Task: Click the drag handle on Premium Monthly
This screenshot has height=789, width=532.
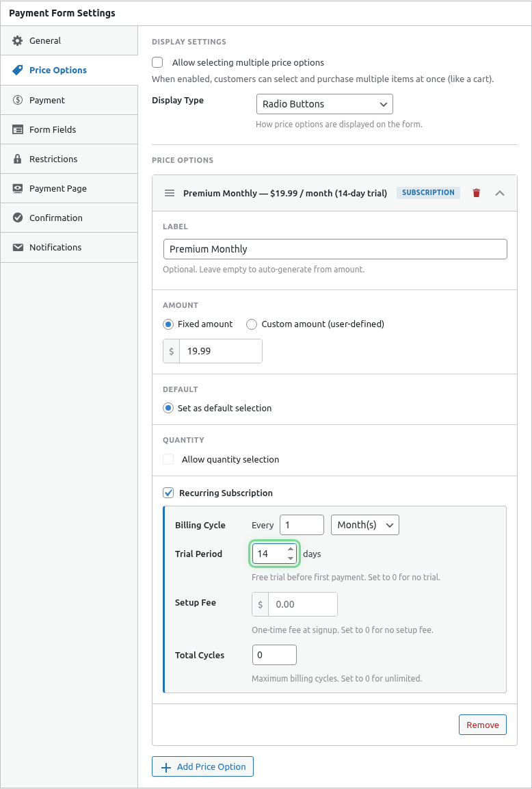Action: point(170,193)
